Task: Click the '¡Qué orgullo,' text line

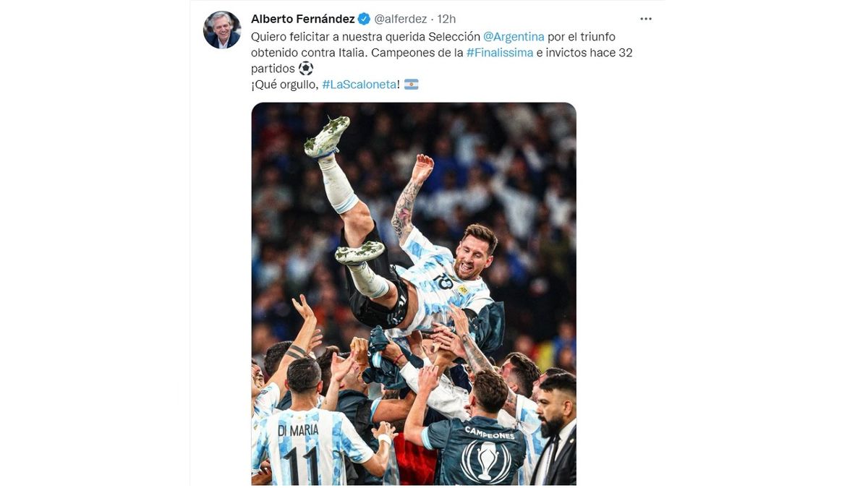Action: tap(285, 85)
